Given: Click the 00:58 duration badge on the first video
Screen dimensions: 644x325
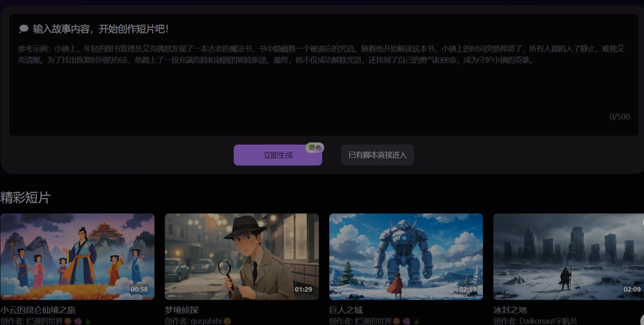Looking at the screenshot, I should pyautogui.click(x=139, y=289).
